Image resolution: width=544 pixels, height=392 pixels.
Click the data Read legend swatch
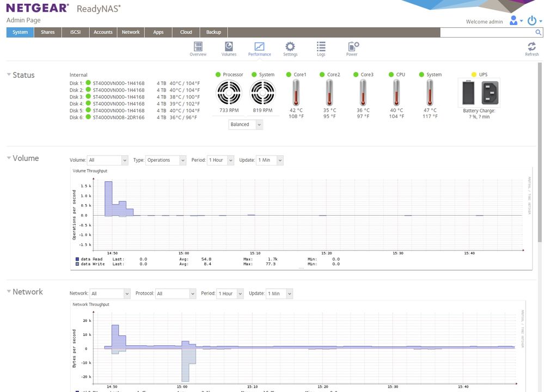[x=77, y=259]
